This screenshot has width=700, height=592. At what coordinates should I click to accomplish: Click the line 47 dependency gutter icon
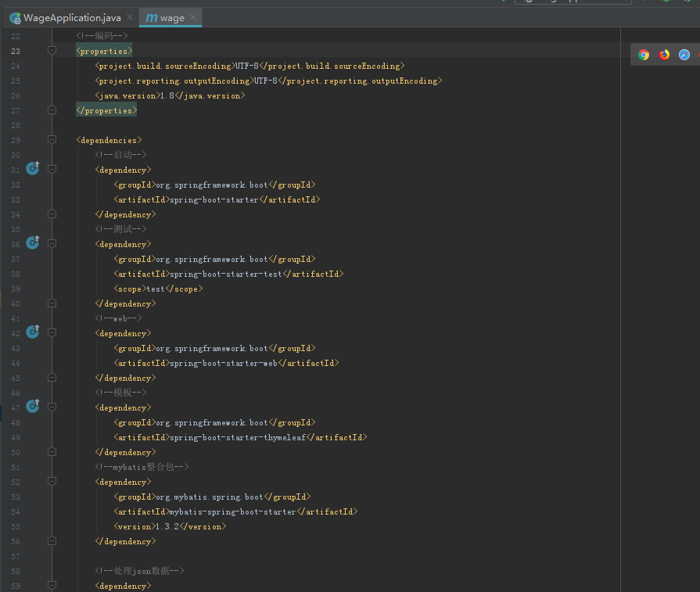[x=33, y=406]
